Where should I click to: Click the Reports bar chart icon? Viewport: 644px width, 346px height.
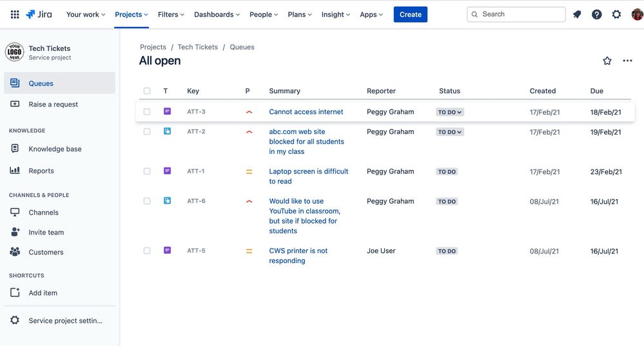(15, 170)
